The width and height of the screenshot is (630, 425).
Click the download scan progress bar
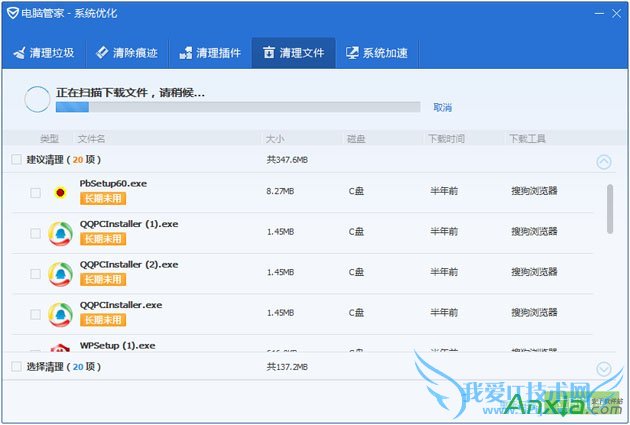(x=238, y=107)
